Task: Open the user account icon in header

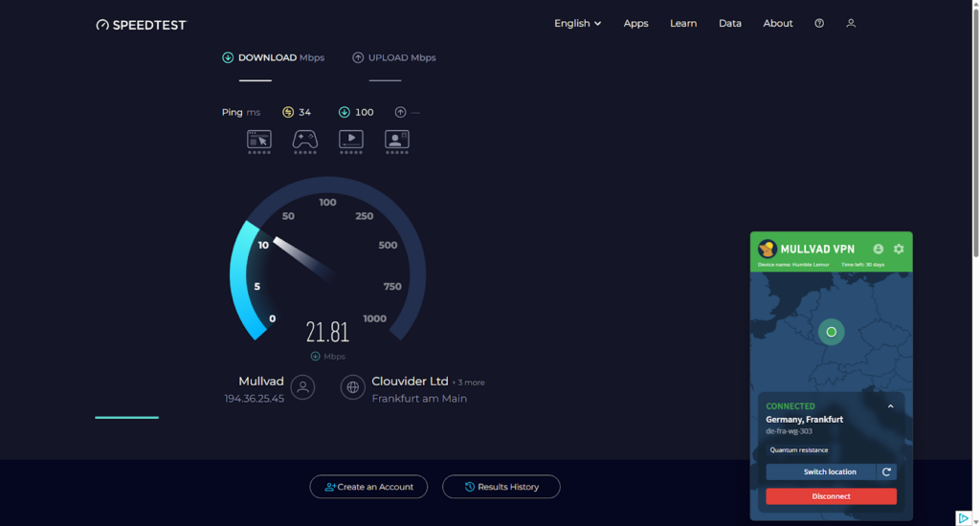Action: (851, 23)
